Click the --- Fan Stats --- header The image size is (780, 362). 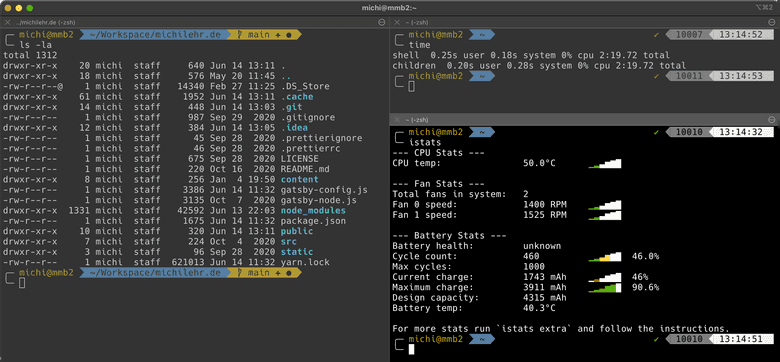(x=438, y=184)
